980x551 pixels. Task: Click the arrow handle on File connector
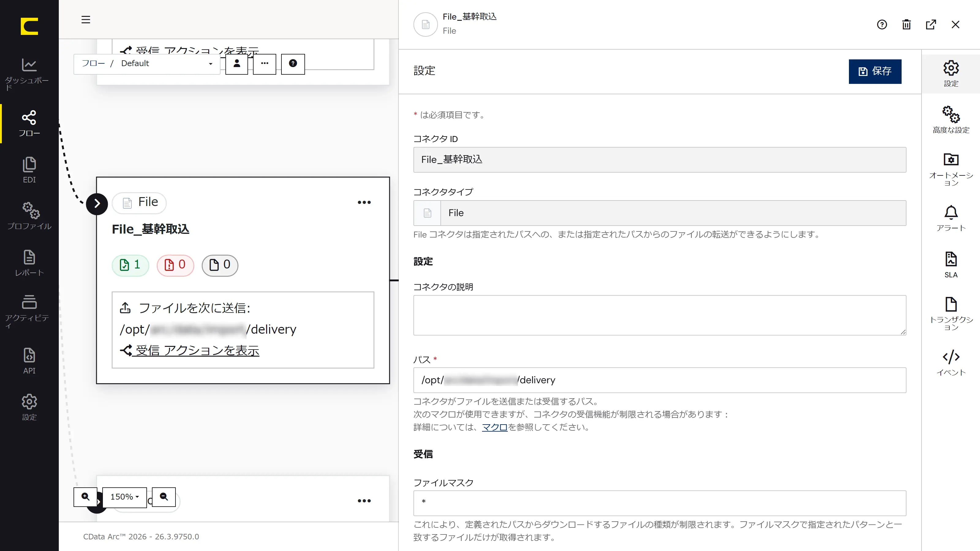[97, 204]
